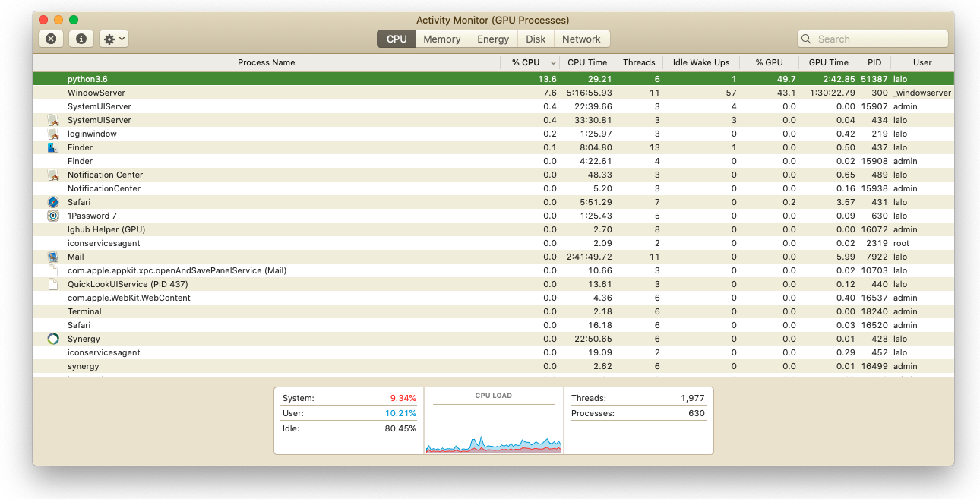980x499 pixels.
Task: Open the gear actions dropdown menu
Action: [x=113, y=39]
